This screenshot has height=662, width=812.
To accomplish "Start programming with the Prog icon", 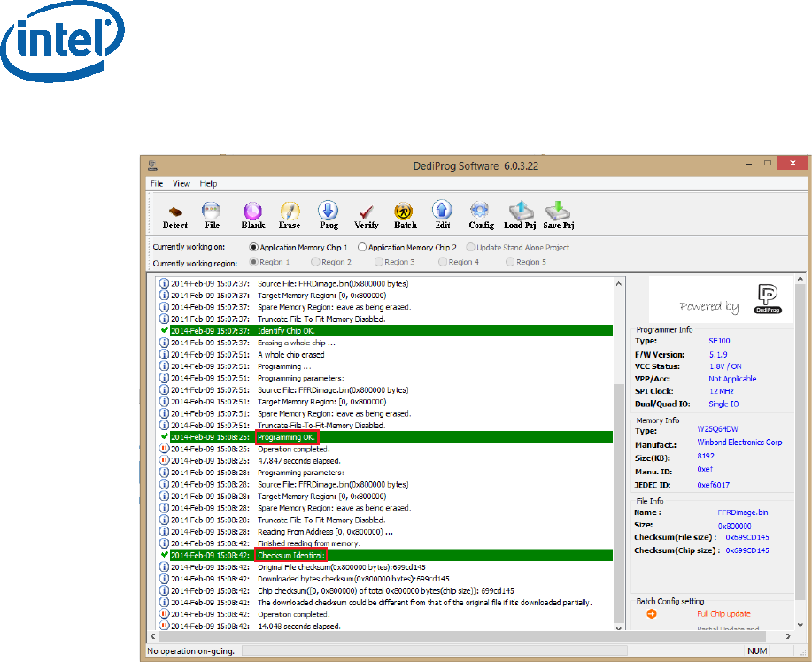I will tap(329, 216).
